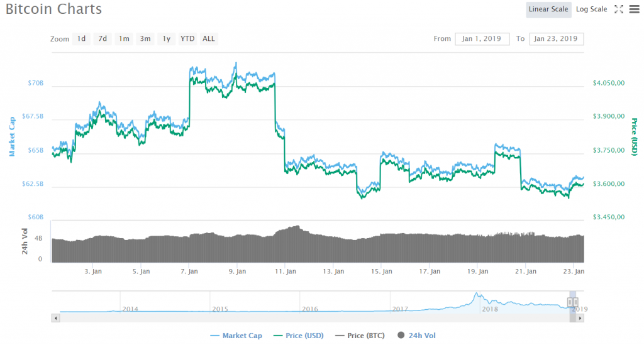This screenshot has height=345, width=644.
Task: Click the navigator scrollbar right arrow
Action: [580, 318]
